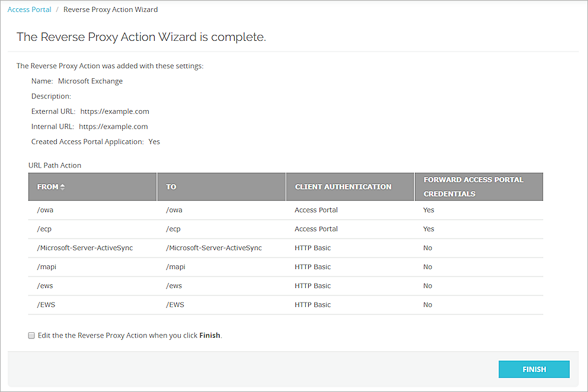Click the Internal URL https://example.com value
588x392 pixels.
(x=113, y=127)
